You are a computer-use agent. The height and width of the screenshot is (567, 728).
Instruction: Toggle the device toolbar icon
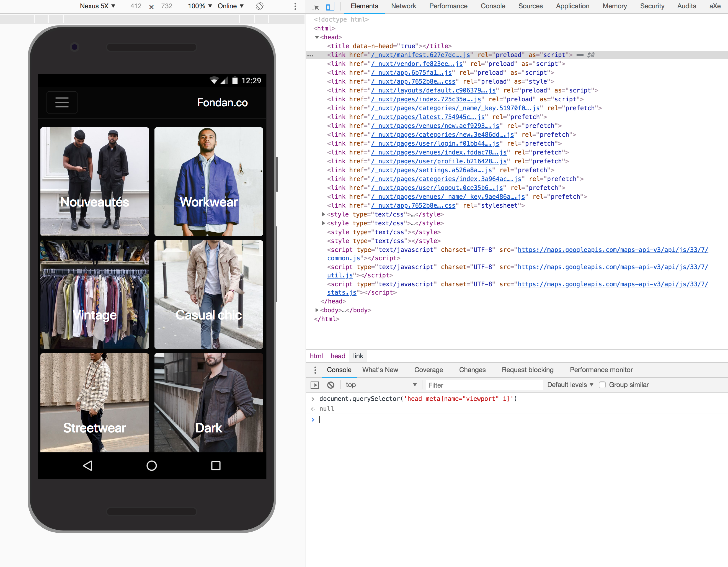click(x=330, y=6)
